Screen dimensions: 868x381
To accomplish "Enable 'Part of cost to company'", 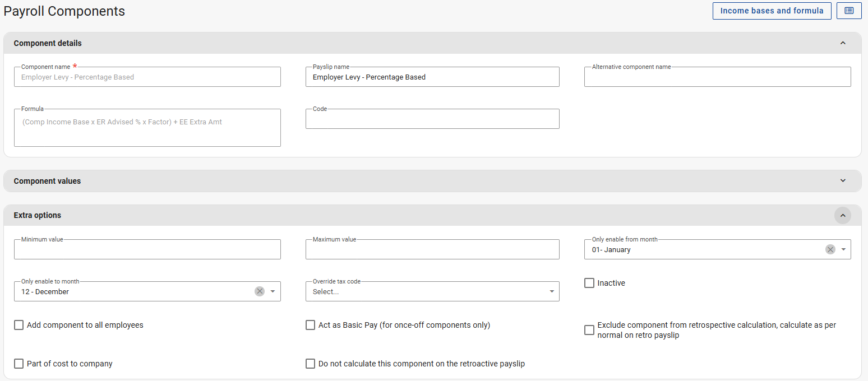I will 19,364.
